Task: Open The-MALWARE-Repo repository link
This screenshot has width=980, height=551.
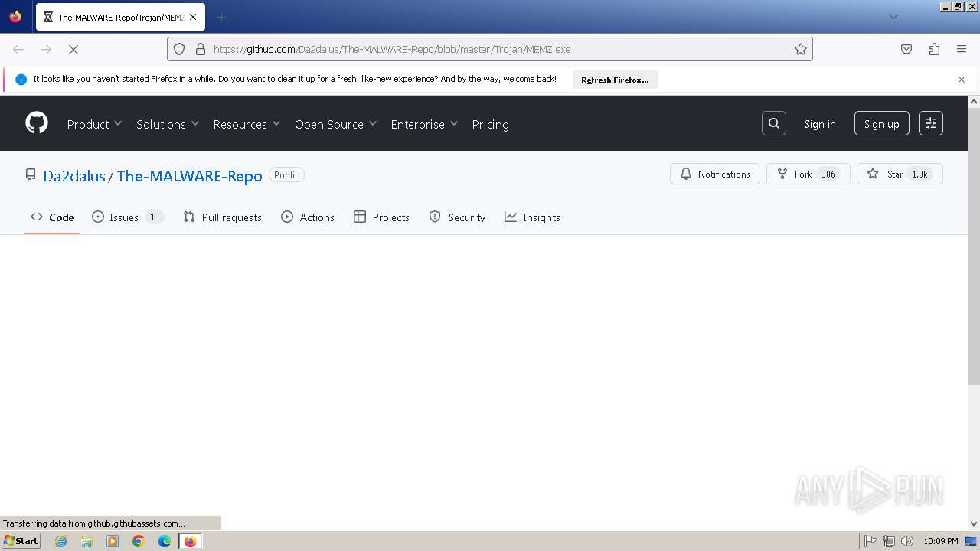Action: 189,176
